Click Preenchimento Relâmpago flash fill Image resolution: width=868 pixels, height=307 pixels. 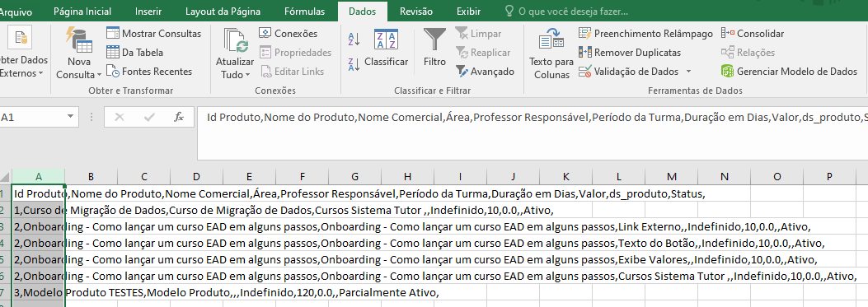[x=645, y=34]
